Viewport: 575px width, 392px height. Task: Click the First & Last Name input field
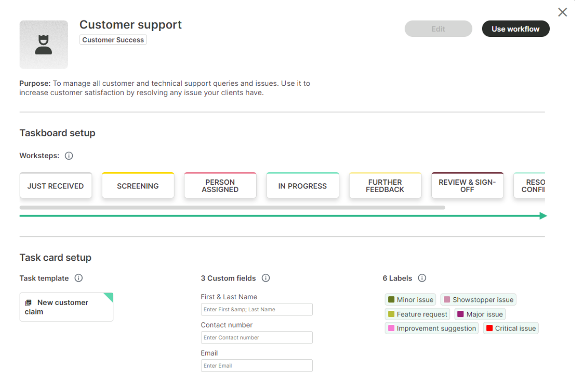point(256,309)
